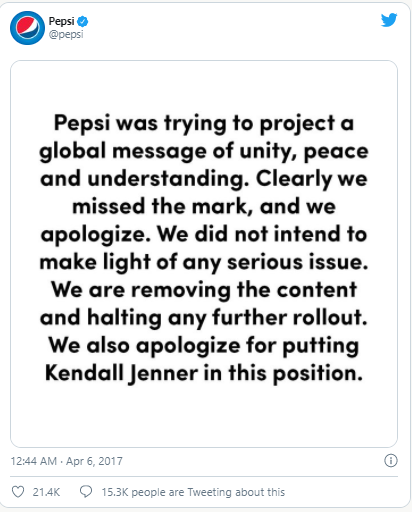Open '15.3K people are Tweeting about this'
Image resolution: width=412 pixels, height=512 pixels.
pos(193,492)
